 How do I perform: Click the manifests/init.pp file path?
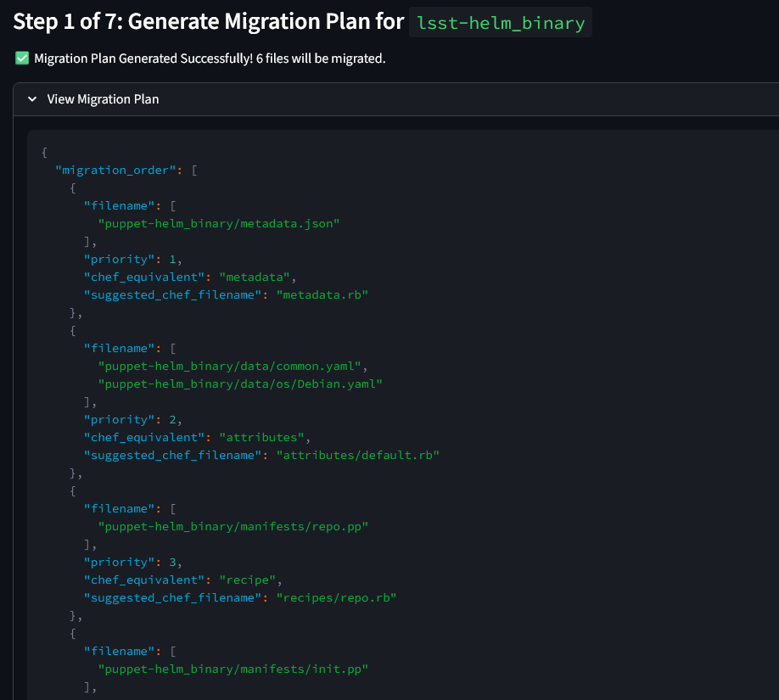(x=233, y=669)
